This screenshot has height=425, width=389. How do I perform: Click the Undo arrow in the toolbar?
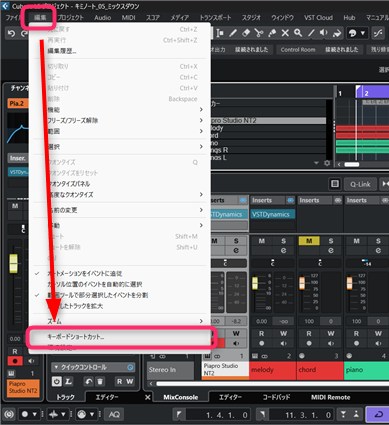point(11,33)
